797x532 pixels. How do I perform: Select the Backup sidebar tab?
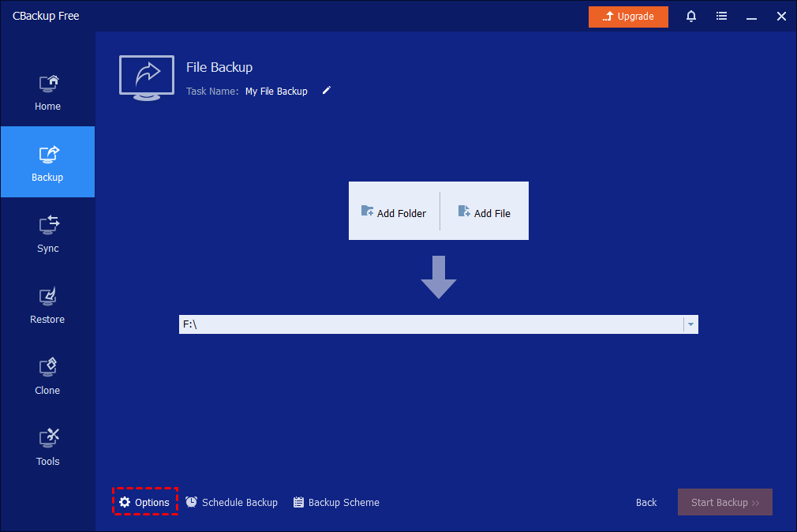coord(47,163)
